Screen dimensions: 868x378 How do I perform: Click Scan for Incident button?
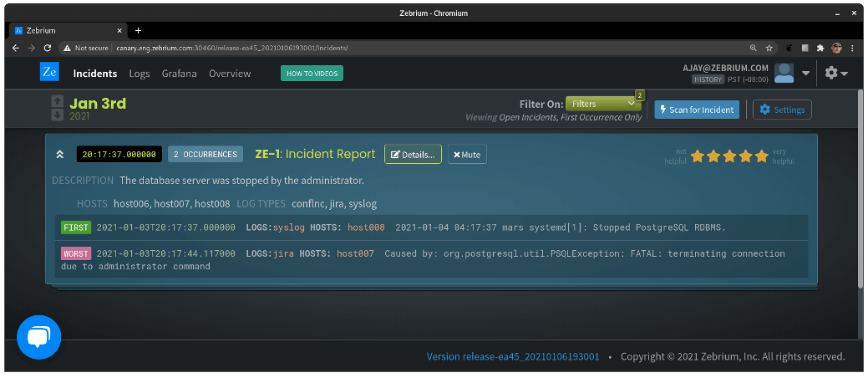coord(697,110)
